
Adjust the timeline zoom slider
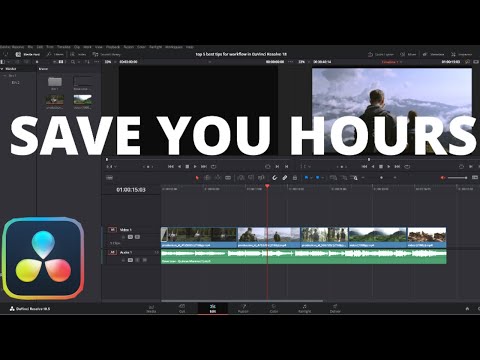click(x=379, y=178)
